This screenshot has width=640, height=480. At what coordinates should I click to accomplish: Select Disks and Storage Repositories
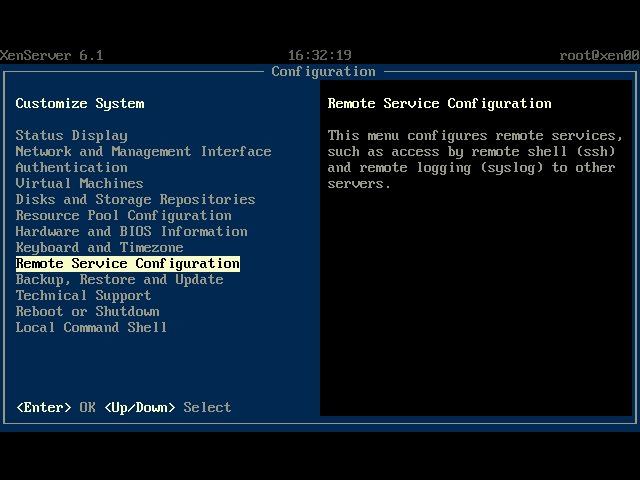coord(136,199)
